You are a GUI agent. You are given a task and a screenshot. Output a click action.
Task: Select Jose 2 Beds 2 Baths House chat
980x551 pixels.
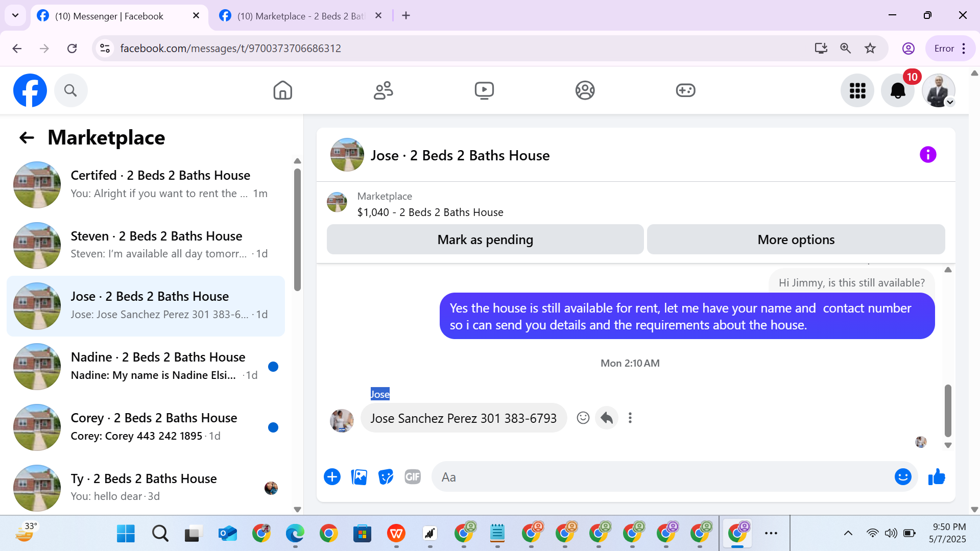coord(146,306)
